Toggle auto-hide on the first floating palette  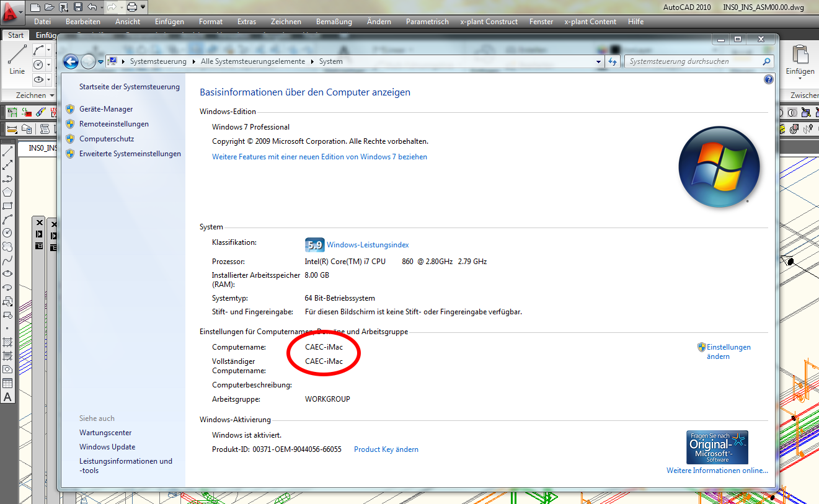coord(39,234)
